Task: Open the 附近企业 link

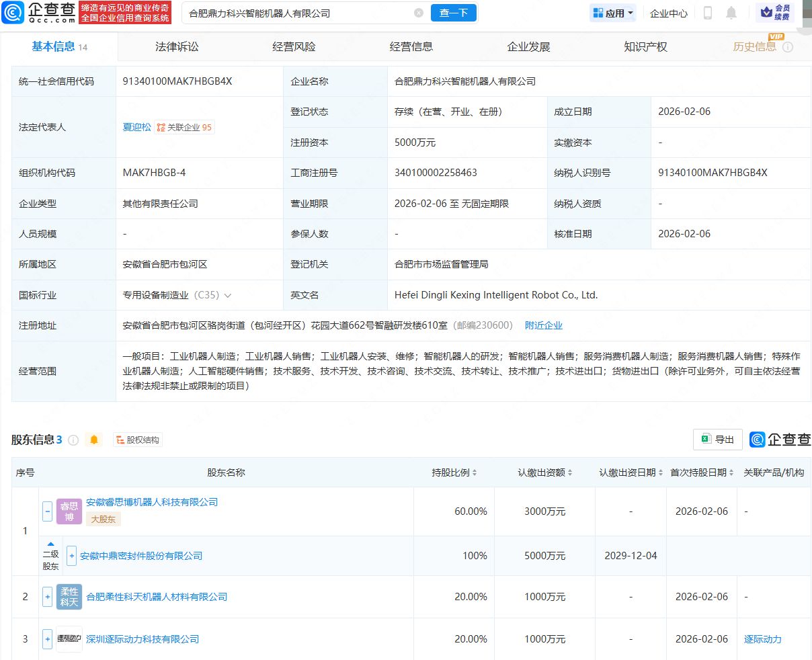Action: [x=544, y=325]
